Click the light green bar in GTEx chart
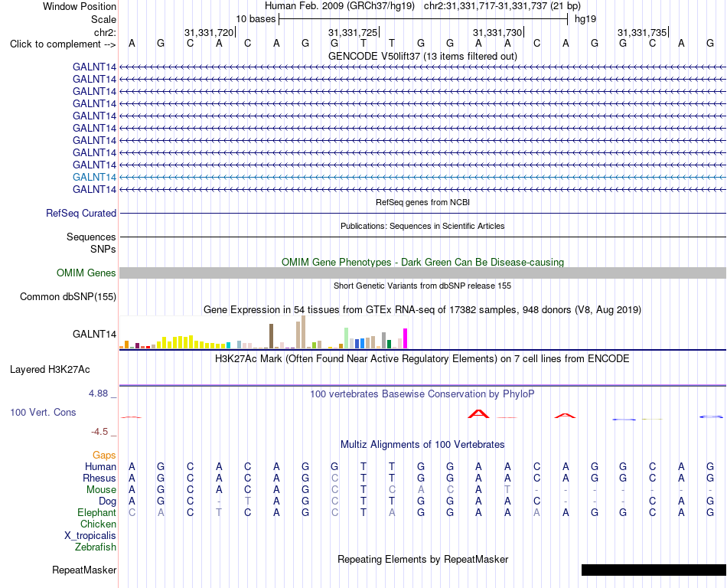 (347, 338)
